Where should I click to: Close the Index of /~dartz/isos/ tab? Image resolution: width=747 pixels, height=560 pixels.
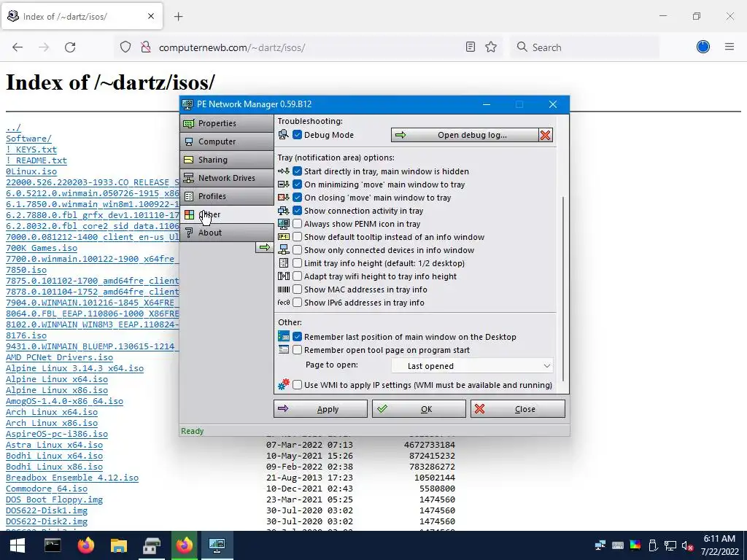151,16
